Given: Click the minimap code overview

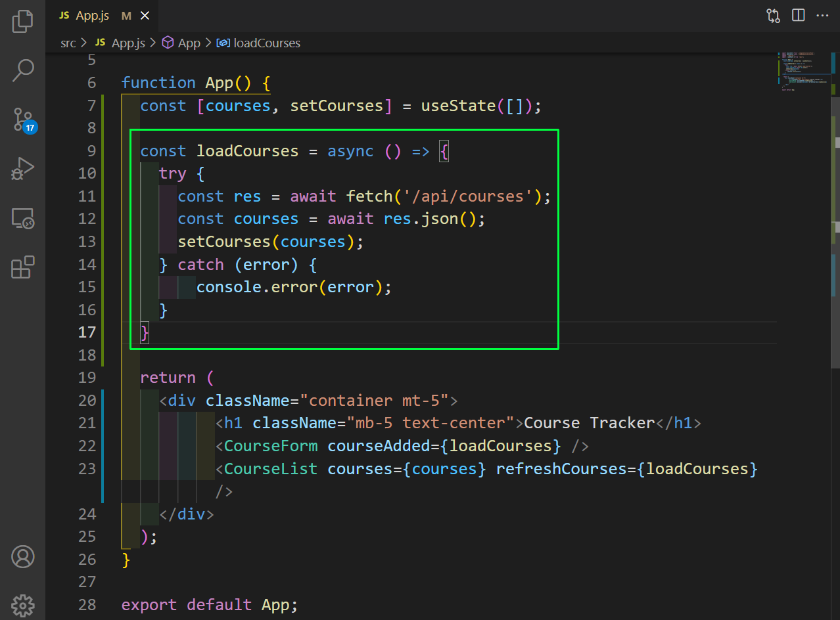Looking at the screenshot, I should pyautogui.click(x=804, y=72).
